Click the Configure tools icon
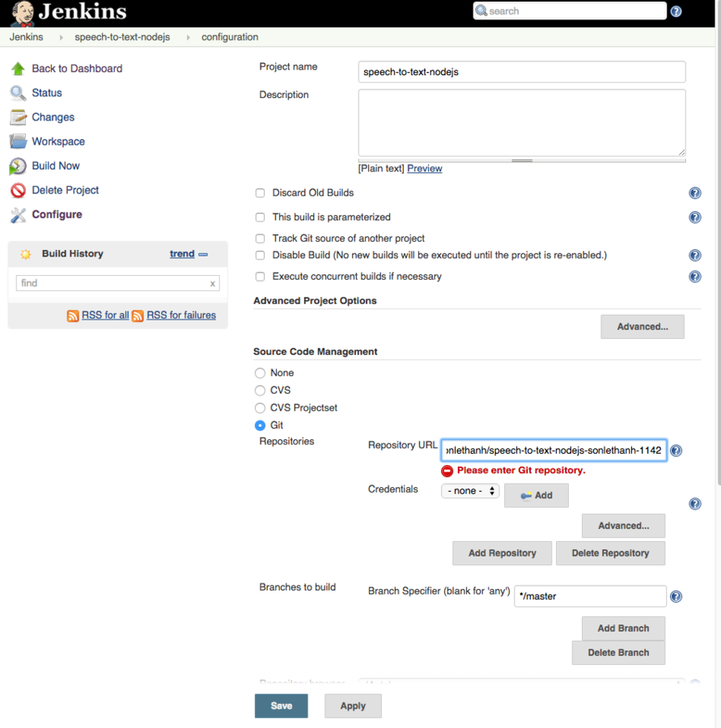The height and width of the screenshot is (728, 721). click(x=18, y=215)
